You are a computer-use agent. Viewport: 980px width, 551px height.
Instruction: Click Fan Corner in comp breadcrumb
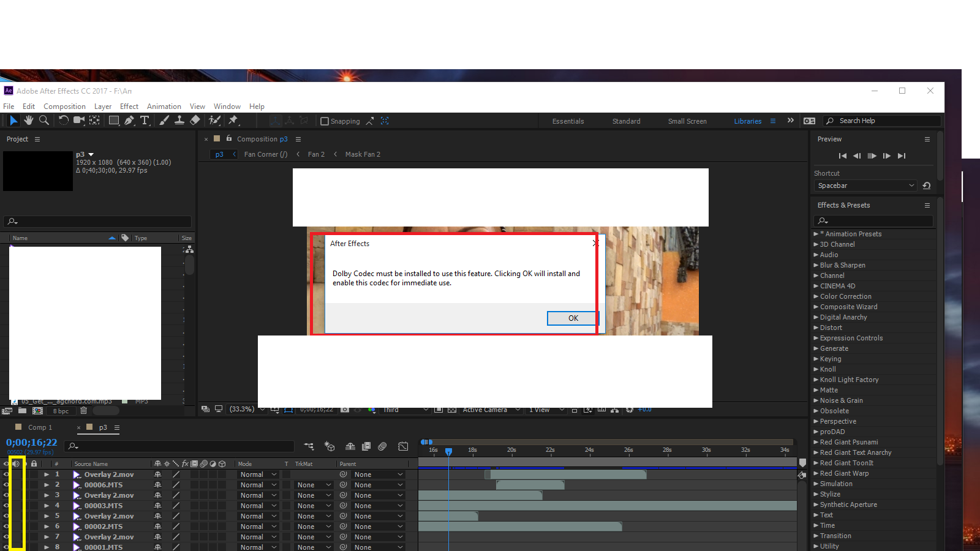[x=266, y=154]
